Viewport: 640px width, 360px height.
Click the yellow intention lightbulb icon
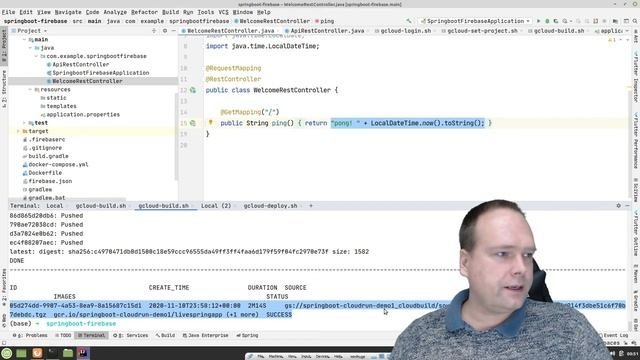coord(211,122)
